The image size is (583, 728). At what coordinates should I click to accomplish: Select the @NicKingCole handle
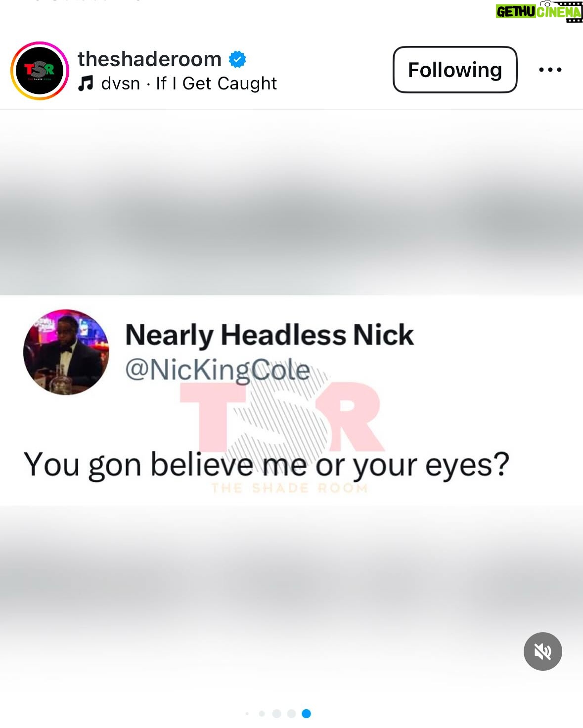click(x=218, y=370)
